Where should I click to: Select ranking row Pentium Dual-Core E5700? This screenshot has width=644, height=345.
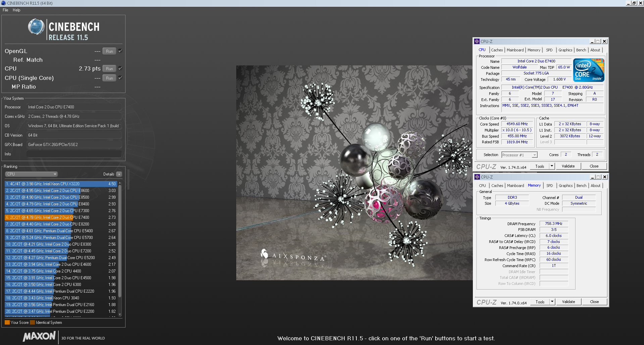click(61, 238)
